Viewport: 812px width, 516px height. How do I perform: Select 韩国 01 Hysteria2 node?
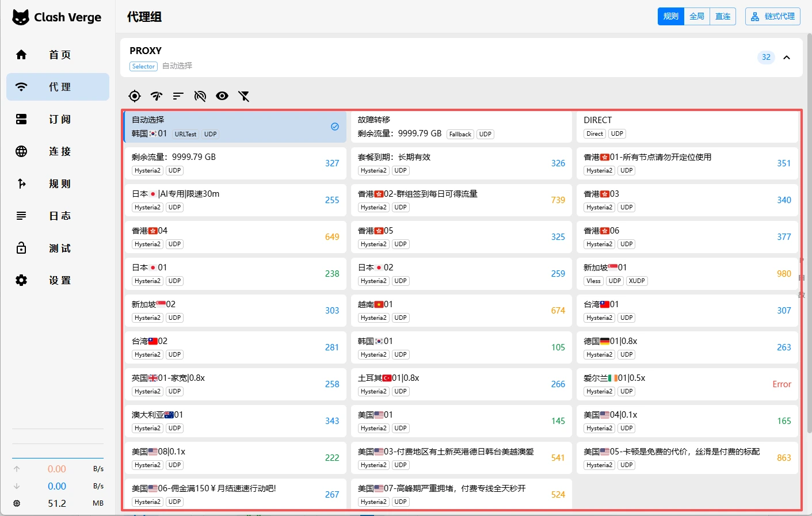462,347
